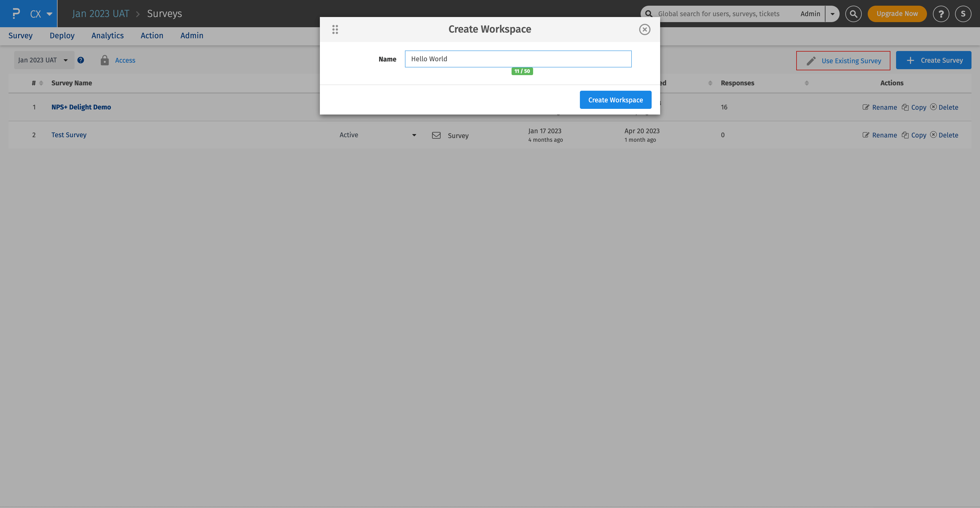Click the global search magnifier icon
The height and width of the screenshot is (508, 980).
click(853, 14)
